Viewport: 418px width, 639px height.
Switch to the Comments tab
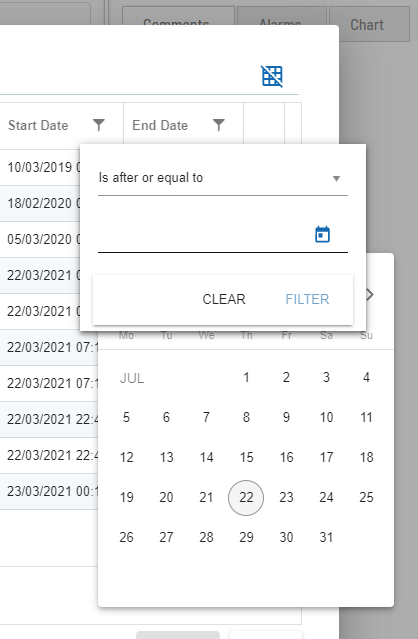[178, 24]
